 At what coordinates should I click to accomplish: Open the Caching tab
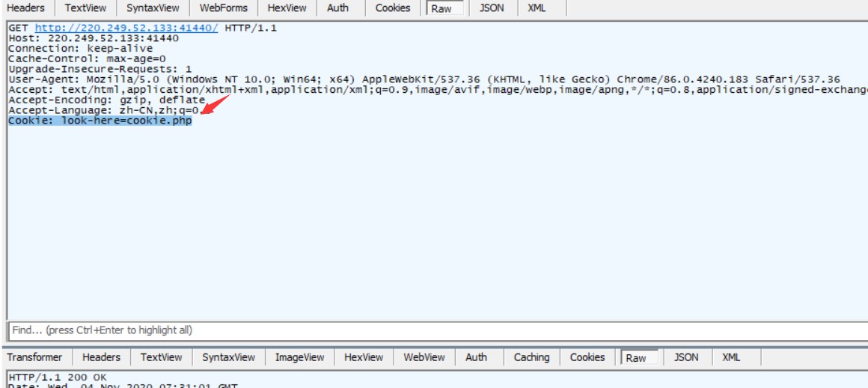click(x=531, y=357)
